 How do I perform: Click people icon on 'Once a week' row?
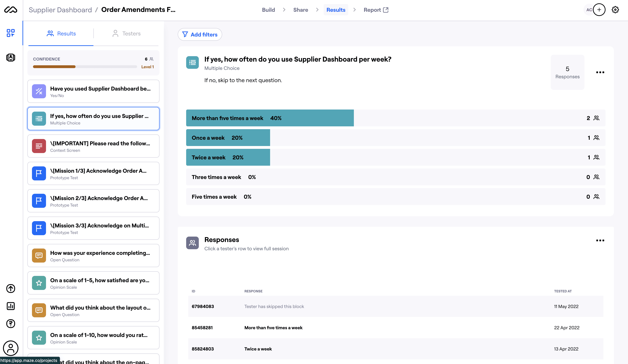click(x=596, y=138)
